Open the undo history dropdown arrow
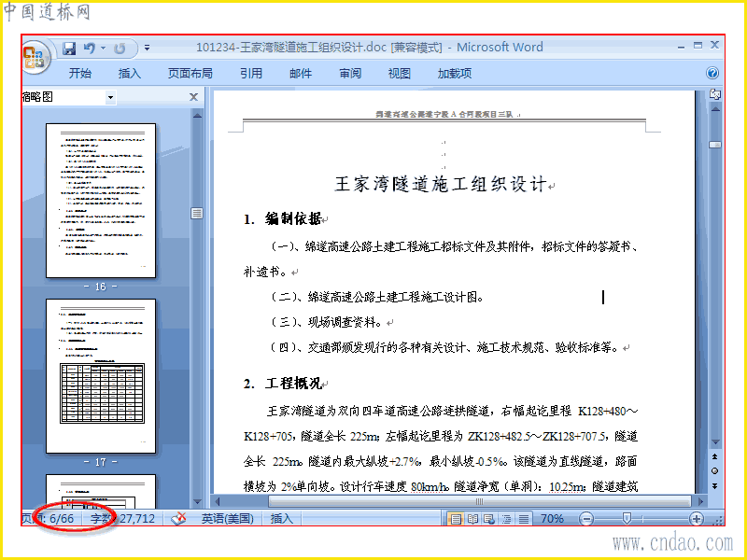The width and height of the screenshot is (747, 560). tap(103, 48)
